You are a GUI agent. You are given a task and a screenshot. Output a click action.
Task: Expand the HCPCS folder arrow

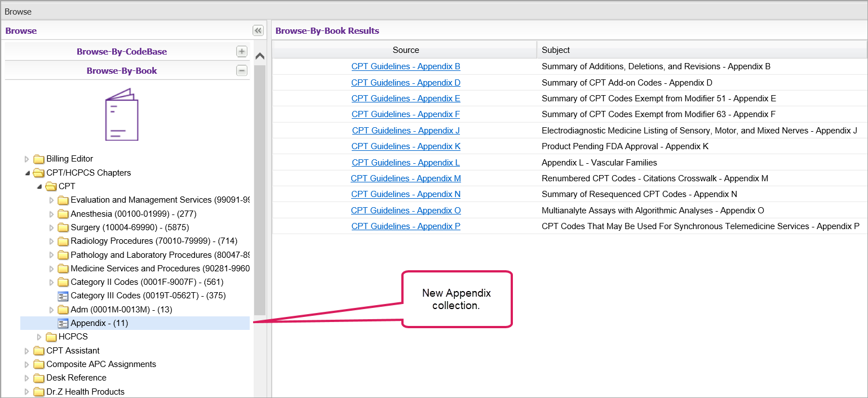click(39, 337)
